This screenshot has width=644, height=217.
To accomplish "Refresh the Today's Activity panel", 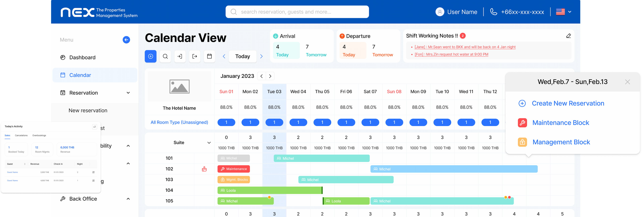I will click(94, 127).
